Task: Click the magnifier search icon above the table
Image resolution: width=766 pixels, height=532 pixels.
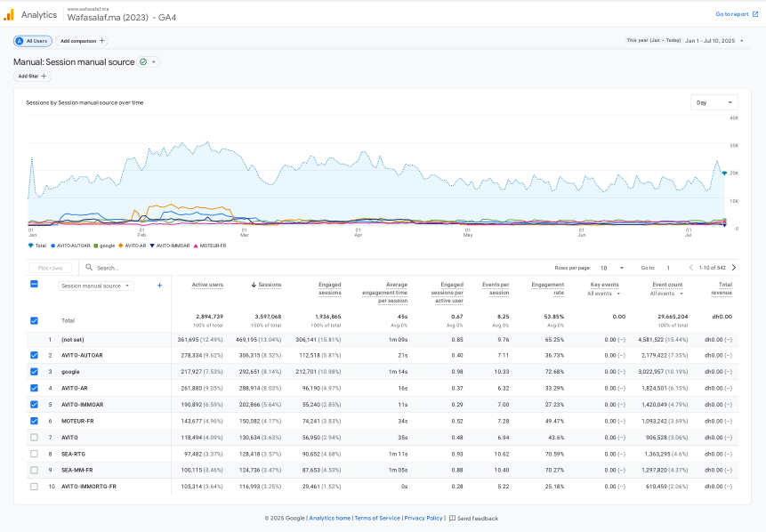Action: coord(89,267)
